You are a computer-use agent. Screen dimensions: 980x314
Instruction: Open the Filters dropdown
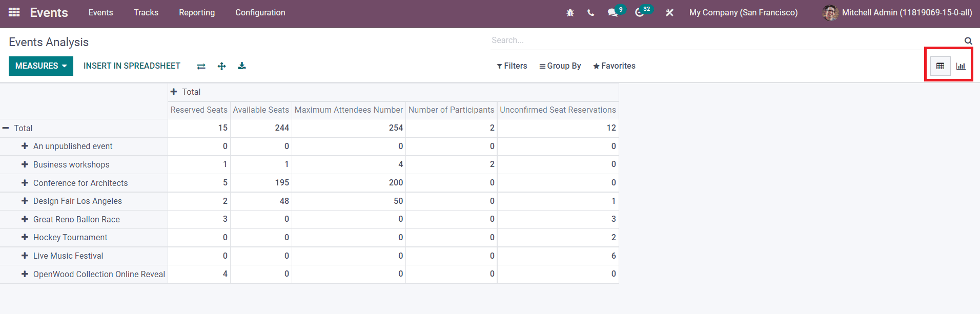coord(512,66)
